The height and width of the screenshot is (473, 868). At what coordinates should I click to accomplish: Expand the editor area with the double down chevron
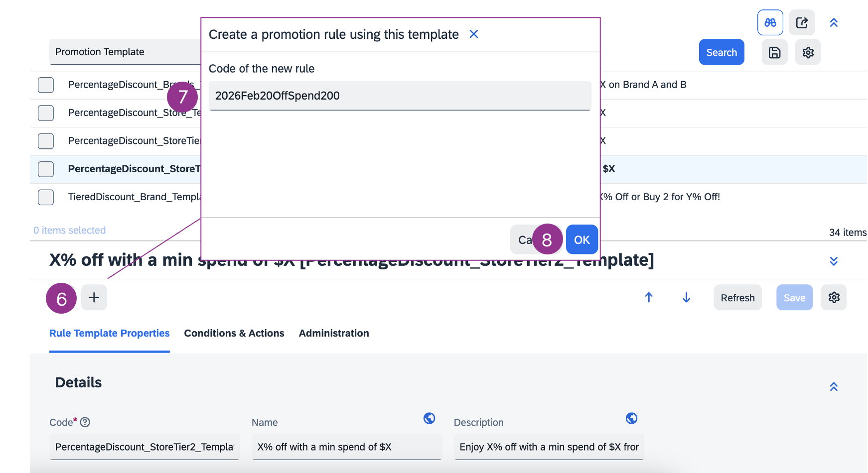tap(834, 261)
